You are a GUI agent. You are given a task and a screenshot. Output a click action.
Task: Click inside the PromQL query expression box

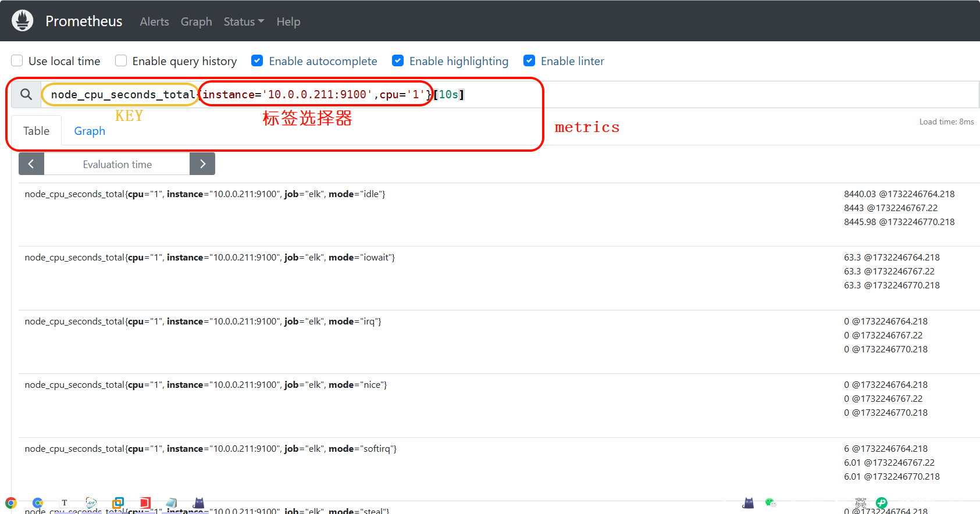click(x=698, y=94)
